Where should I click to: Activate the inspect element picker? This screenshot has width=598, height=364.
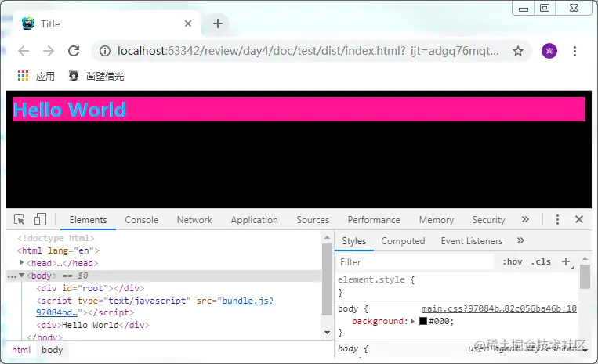click(19, 220)
